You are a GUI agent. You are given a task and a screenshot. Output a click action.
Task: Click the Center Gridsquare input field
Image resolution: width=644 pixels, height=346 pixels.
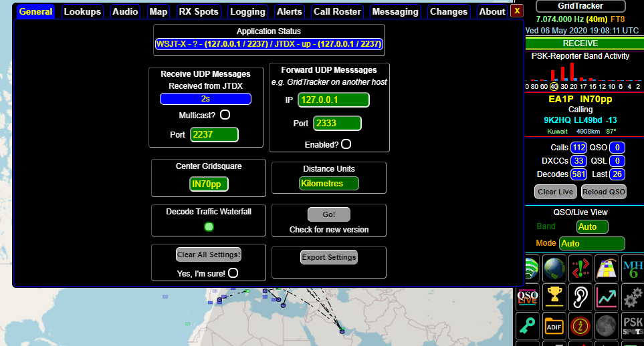coord(209,184)
